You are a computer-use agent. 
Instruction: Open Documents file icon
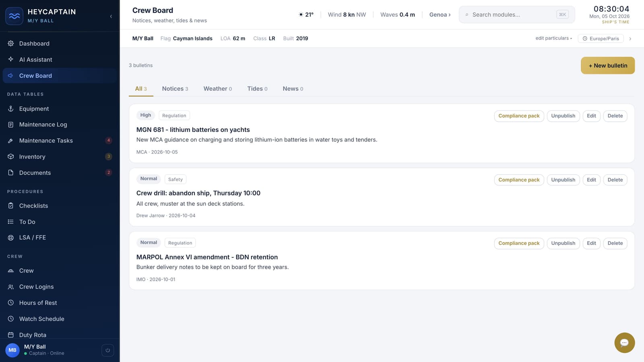11,173
